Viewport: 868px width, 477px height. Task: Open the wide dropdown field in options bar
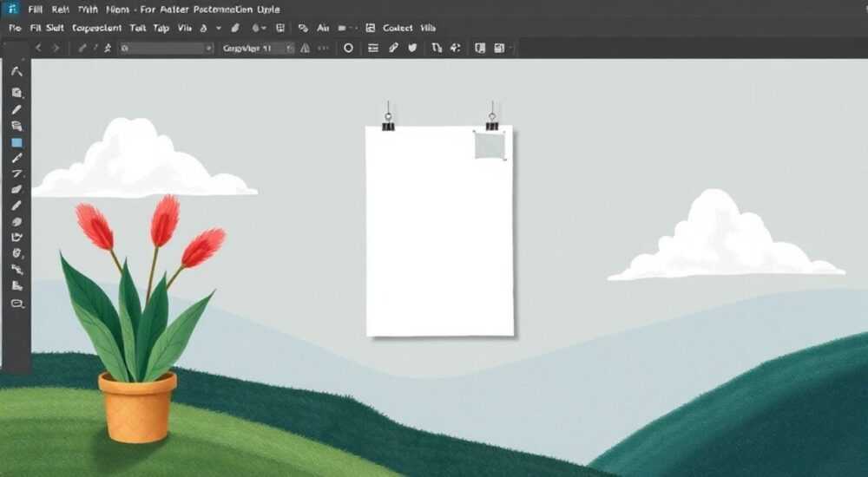(166, 49)
